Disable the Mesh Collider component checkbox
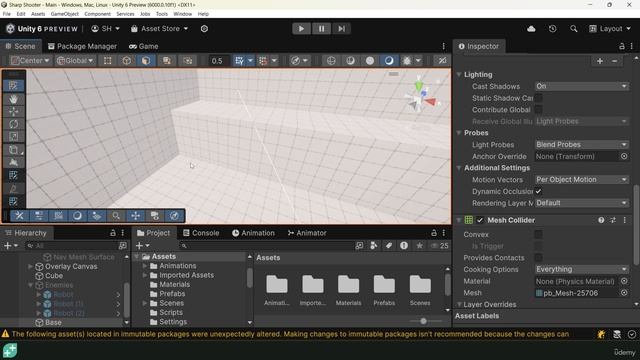Image resolution: width=640 pixels, height=360 pixels. tap(480, 220)
